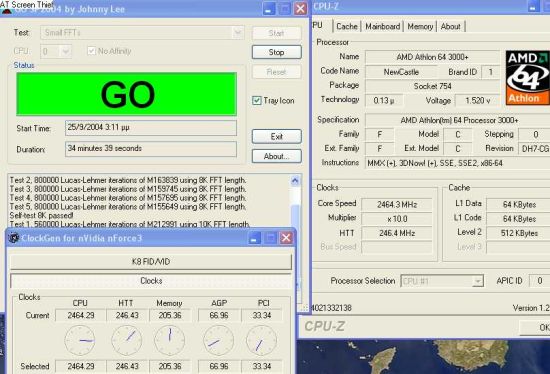
Task: Click the APIC ID value field
Action: (x=539, y=281)
